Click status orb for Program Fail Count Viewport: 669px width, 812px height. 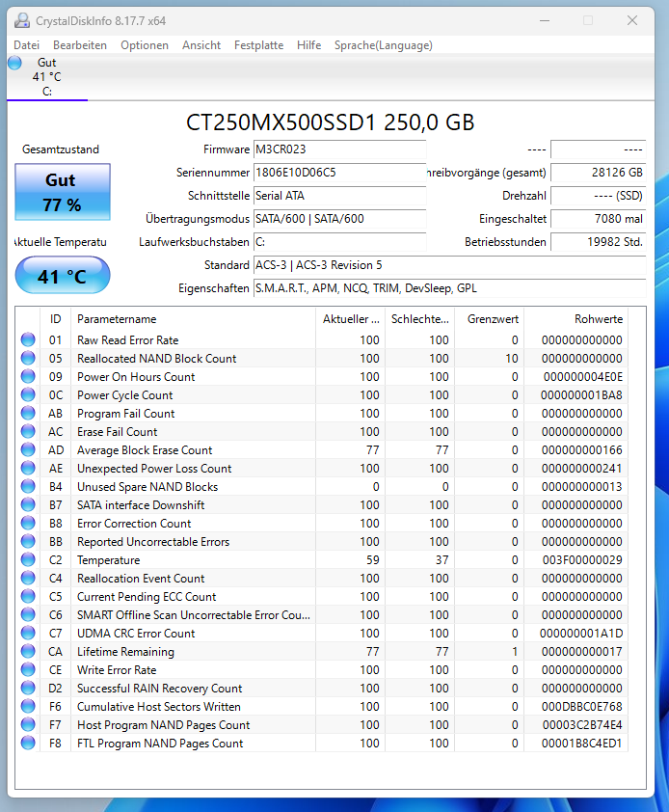28,414
